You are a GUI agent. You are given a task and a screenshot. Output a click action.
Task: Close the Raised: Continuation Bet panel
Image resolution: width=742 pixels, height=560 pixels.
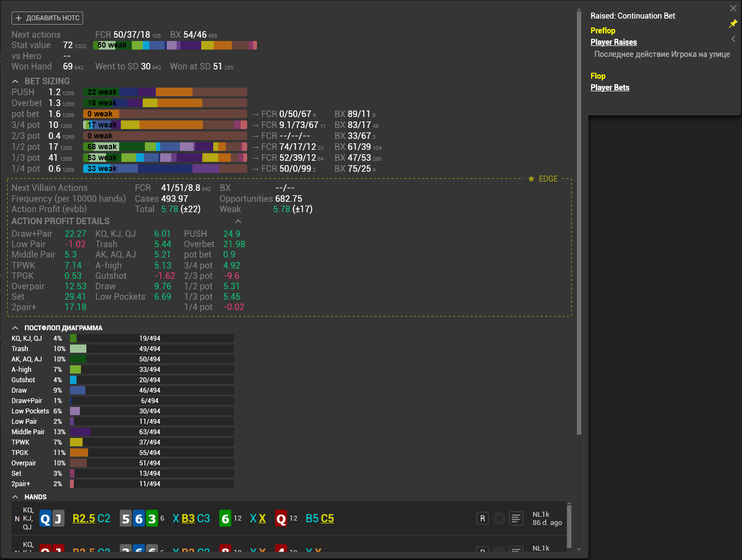click(x=733, y=8)
